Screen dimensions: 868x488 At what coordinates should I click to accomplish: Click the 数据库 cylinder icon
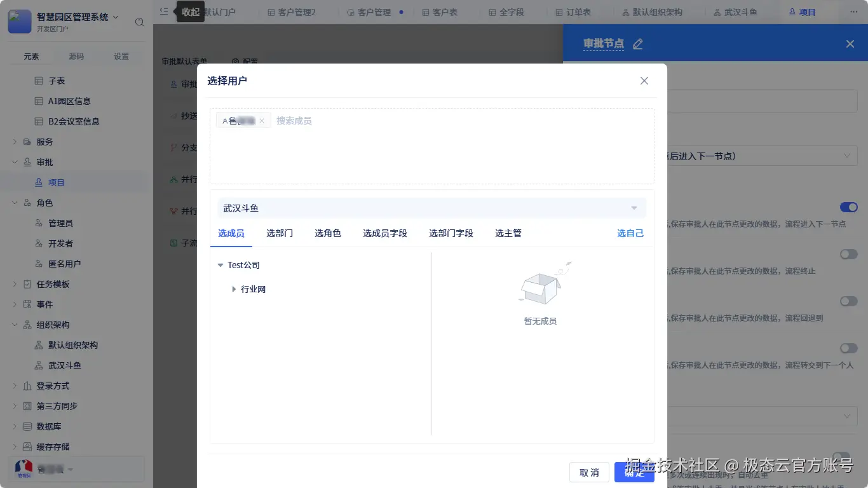[x=27, y=426]
